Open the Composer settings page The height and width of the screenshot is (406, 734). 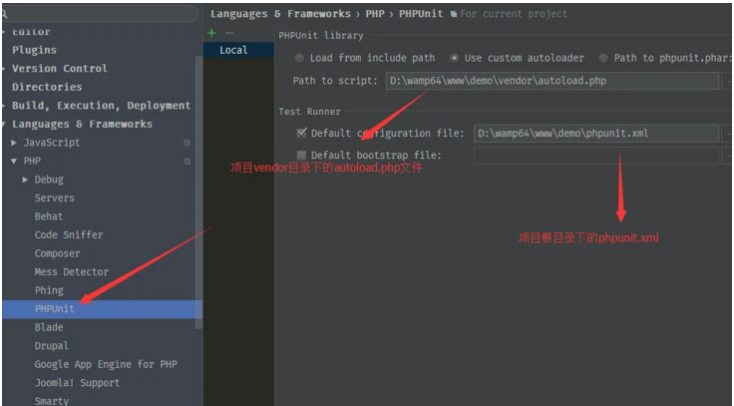[57, 253]
